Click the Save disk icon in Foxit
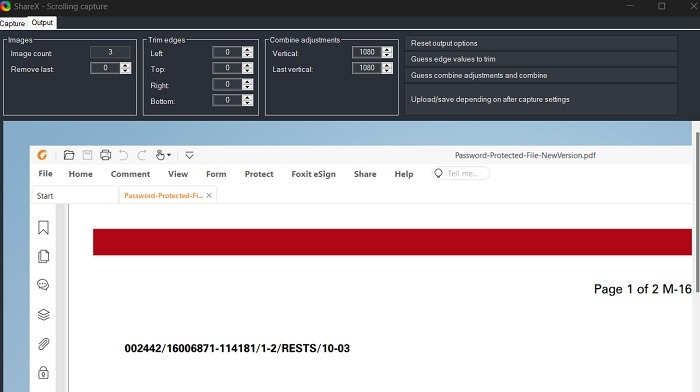The width and height of the screenshot is (700, 392). 87,155
